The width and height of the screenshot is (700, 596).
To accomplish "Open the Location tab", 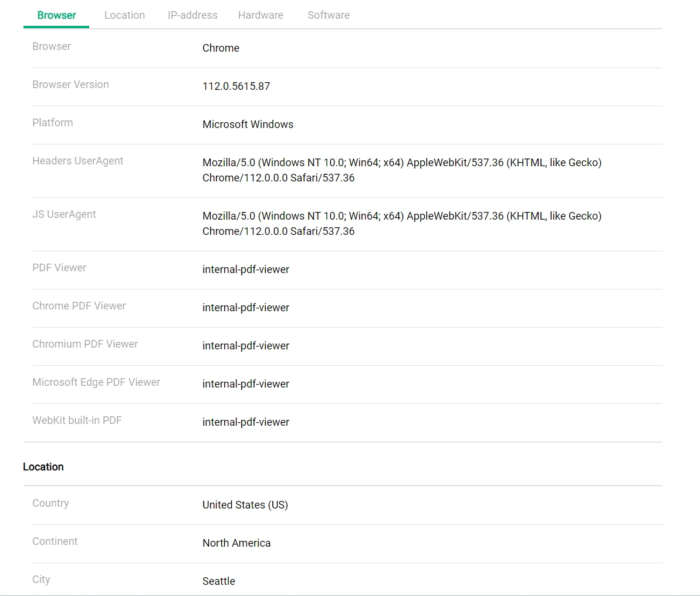I will click(x=124, y=15).
